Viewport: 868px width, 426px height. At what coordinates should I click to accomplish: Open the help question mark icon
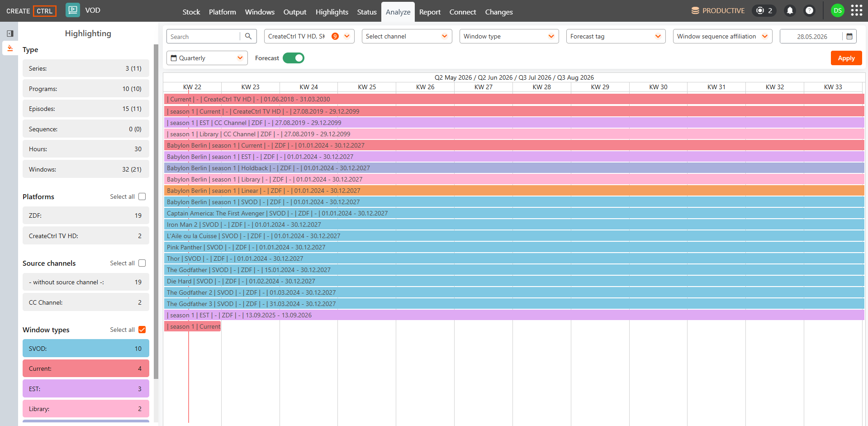point(809,10)
